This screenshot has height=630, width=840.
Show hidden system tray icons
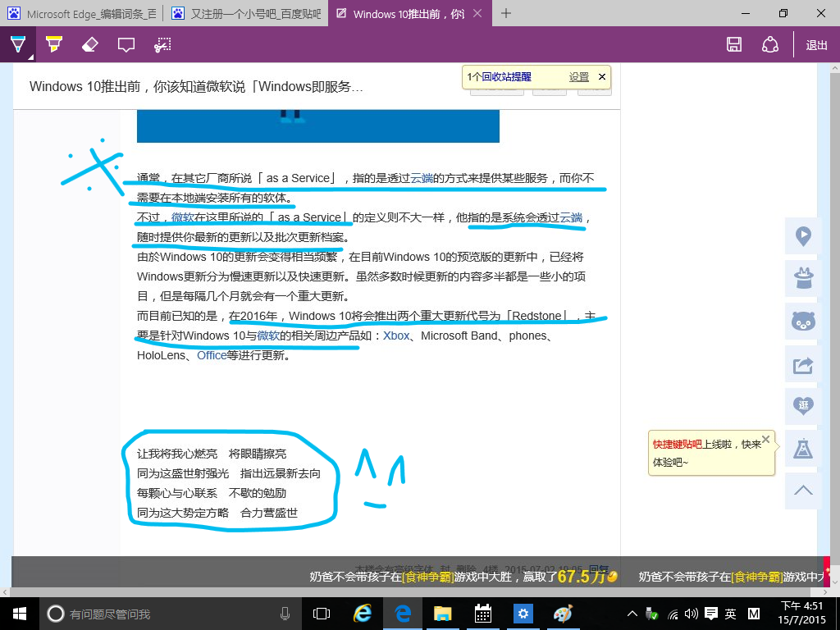click(x=632, y=614)
